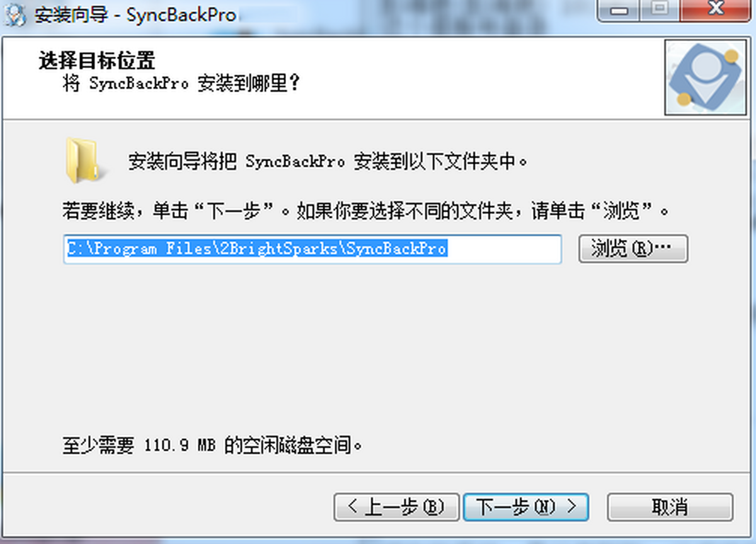Minimize the setup wizard window
The width and height of the screenshot is (756, 544).
pos(620,10)
